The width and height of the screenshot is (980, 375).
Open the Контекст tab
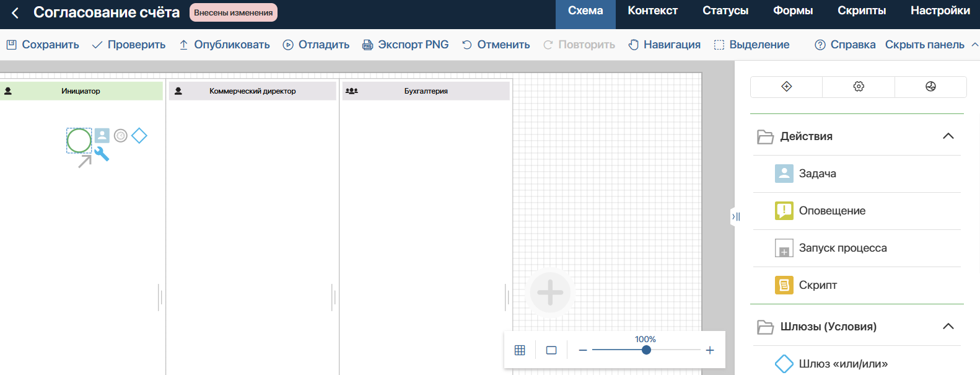tap(652, 11)
